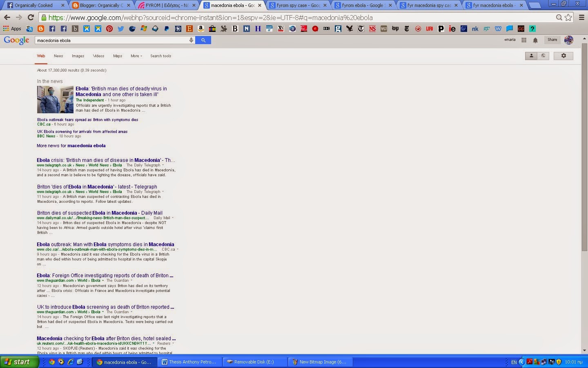
Task: Click the news thumbnail of medical workers
Action: coord(55,100)
